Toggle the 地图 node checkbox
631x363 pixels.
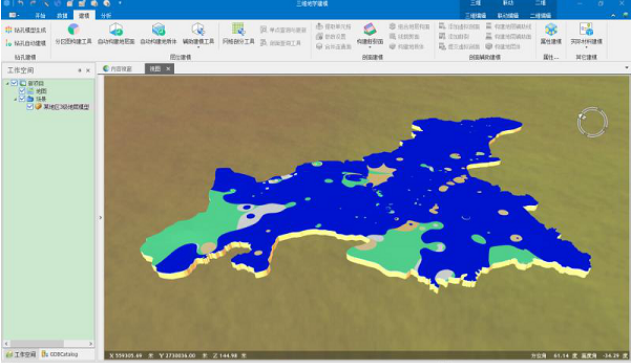pyautogui.click(x=22, y=91)
